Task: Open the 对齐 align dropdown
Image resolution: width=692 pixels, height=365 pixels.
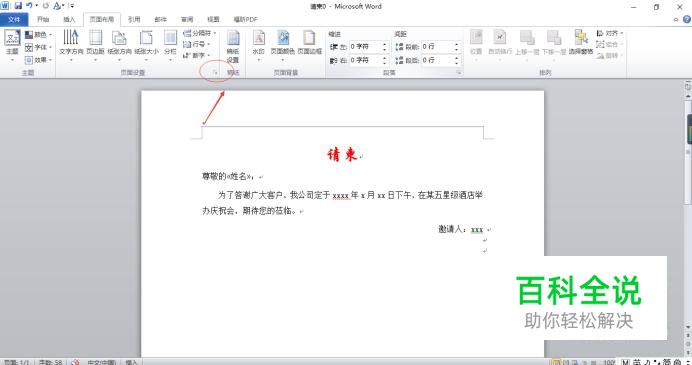Action: pos(609,33)
